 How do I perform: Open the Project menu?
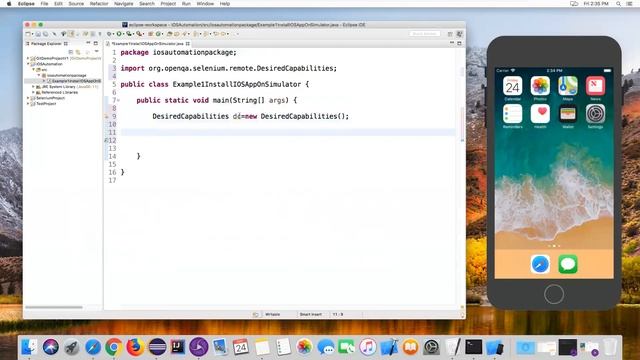[x=168, y=4]
